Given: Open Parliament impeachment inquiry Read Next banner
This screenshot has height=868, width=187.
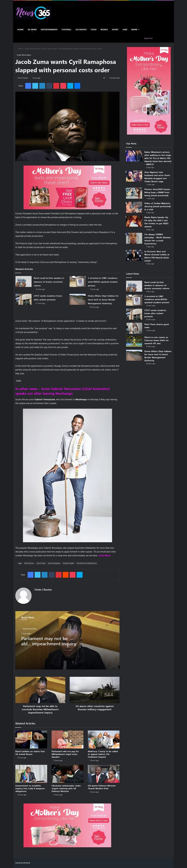Looking at the screenshot, I should click(67, 640).
